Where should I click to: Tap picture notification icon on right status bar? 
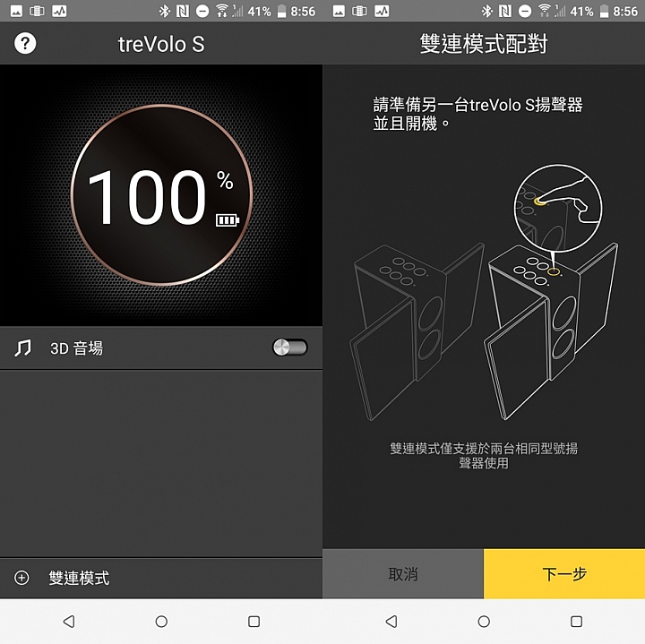(339, 11)
